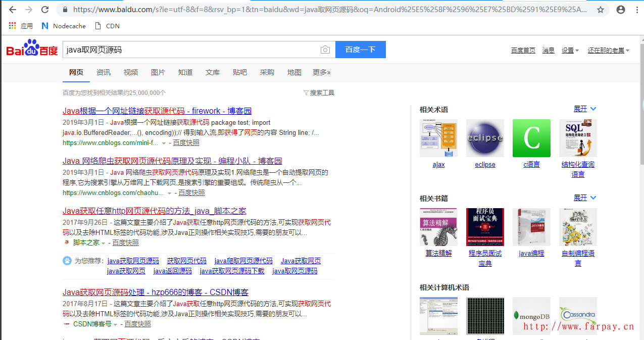644x340 pixels.
Task: Refresh the page with the reload icon
Action: pyautogui.click(x=45, y=9)
